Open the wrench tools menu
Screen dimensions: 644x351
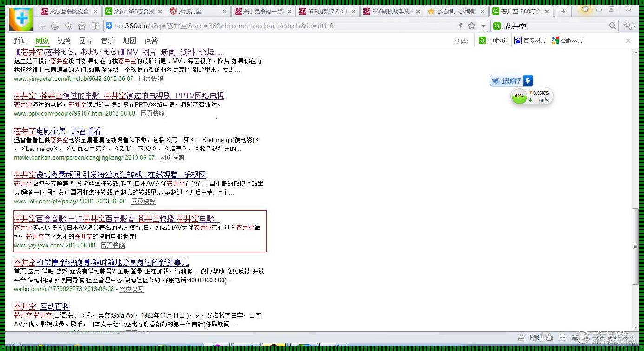tap(630, 26)
